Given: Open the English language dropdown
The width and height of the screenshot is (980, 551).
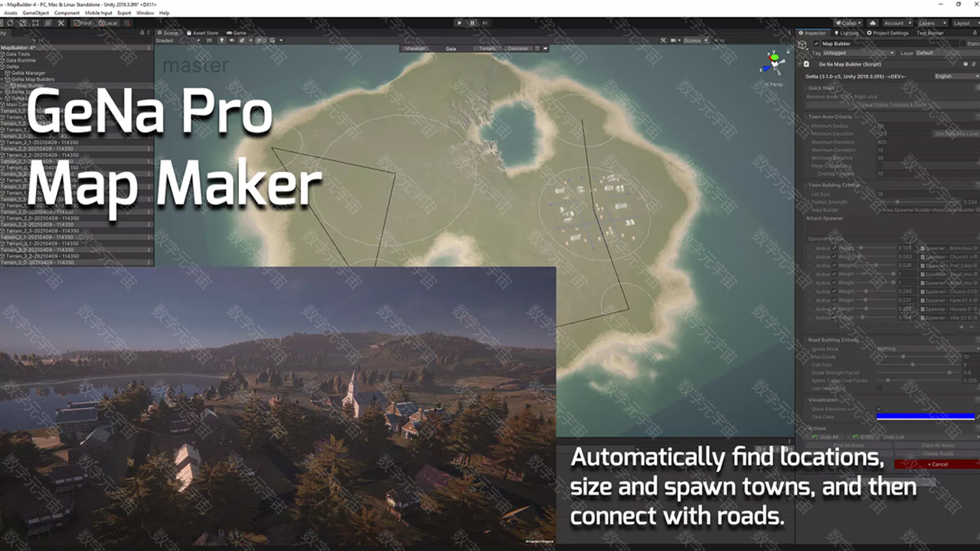Looking at the screenshot, I should coord(957,76).
